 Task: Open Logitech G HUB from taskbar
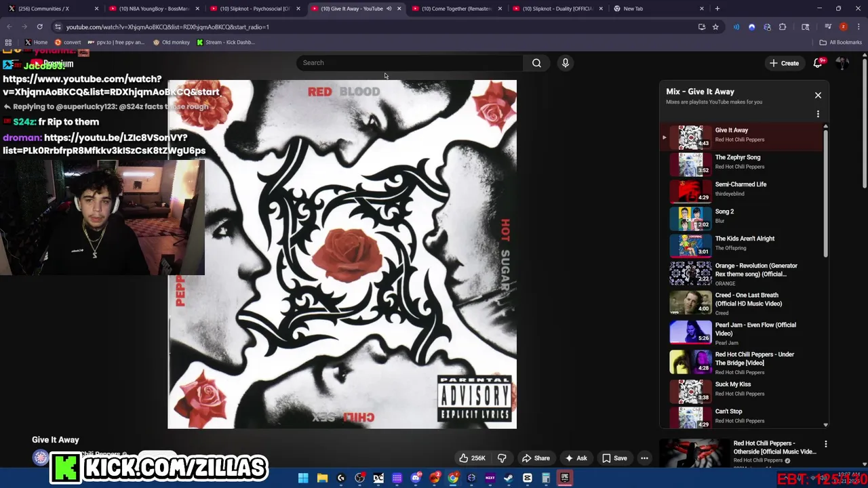[x=341, y=478]
